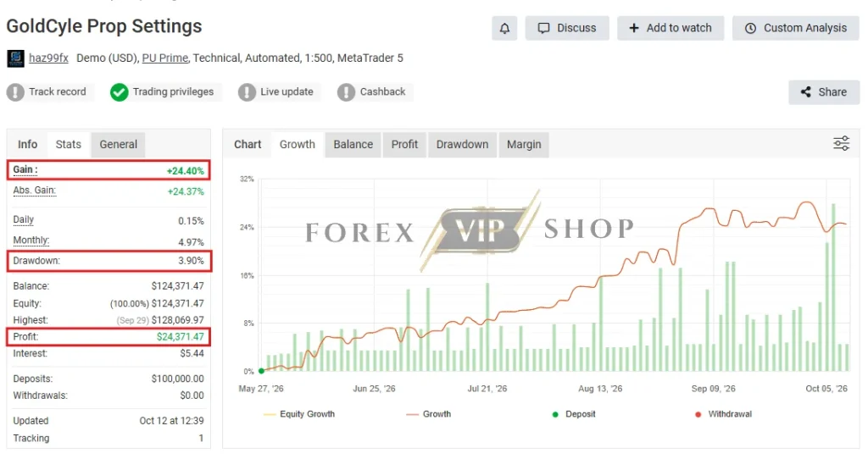Switch to the Profit chart tab
This screenshot has width=868, height=459.
pyautogui.click(x=404, y=144)
